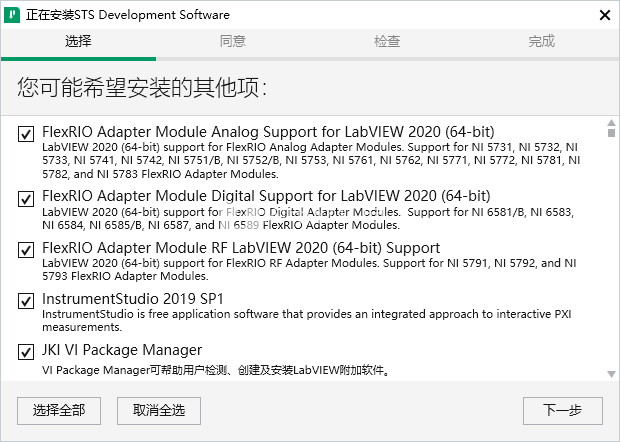Image resolution: width=620 pixels, height=442 pixels.
Task: Click the InstrumentStudio free application software description
Action: click(x=306, y=320)
